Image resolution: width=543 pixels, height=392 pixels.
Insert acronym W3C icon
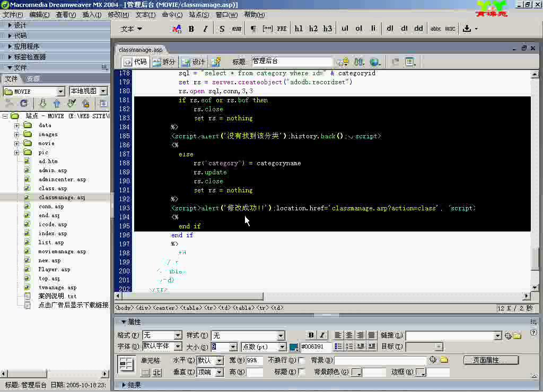[x=450, y=29]
